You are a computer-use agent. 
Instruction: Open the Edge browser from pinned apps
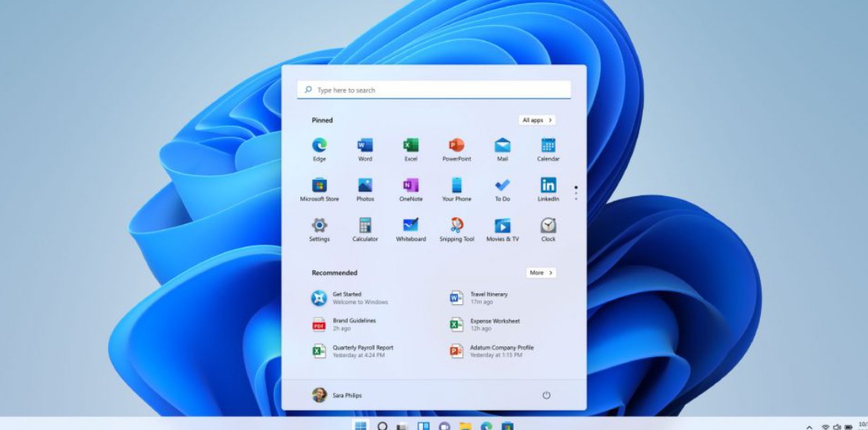point(319,146)
